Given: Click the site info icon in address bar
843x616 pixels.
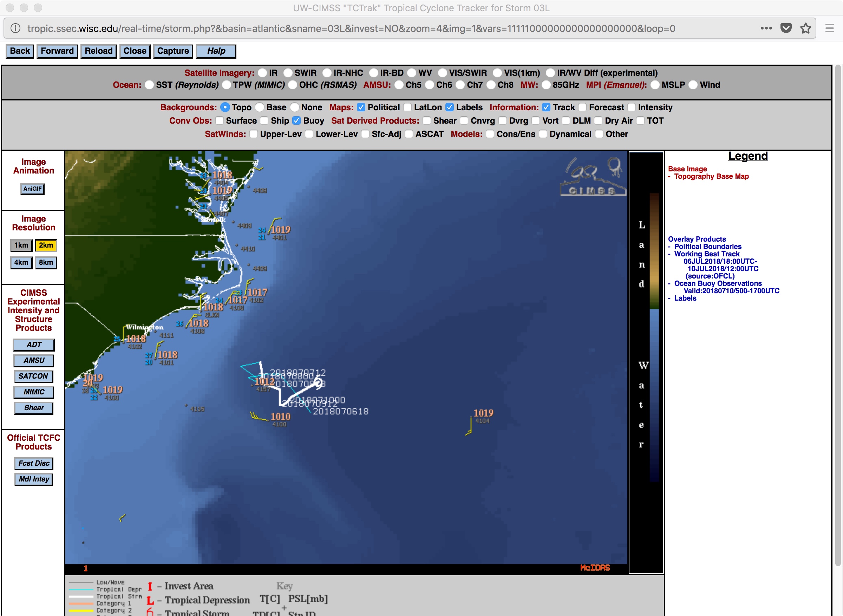Looking at the screenshot, I should (x=15, y=28).
